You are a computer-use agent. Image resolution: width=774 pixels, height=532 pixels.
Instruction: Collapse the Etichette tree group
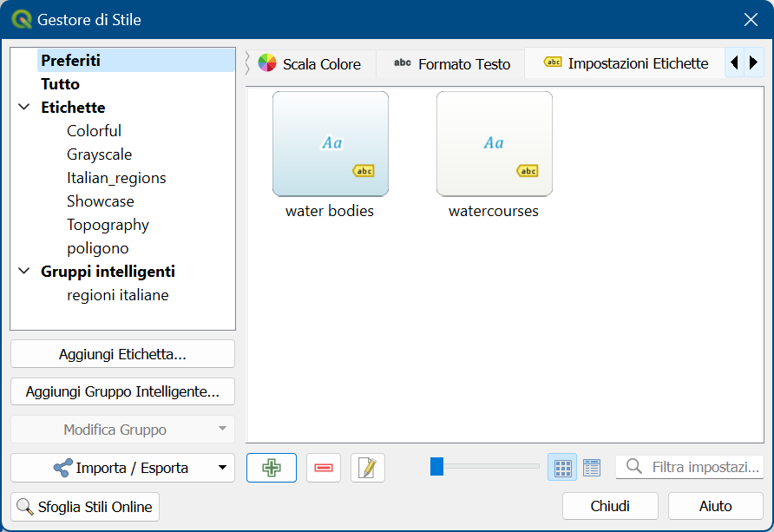23,107
